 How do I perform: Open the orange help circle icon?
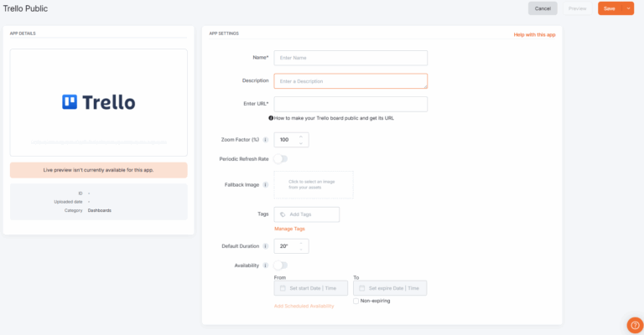pyautogui.click(x=635, y=325)
